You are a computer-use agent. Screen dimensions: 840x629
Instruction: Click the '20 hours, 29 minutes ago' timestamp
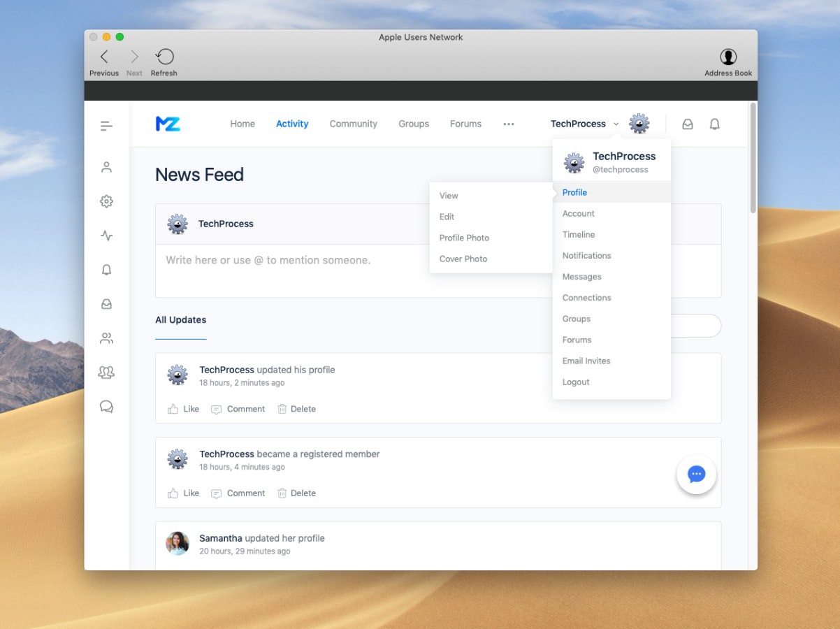pyautogui.click(x=245, y=551)
